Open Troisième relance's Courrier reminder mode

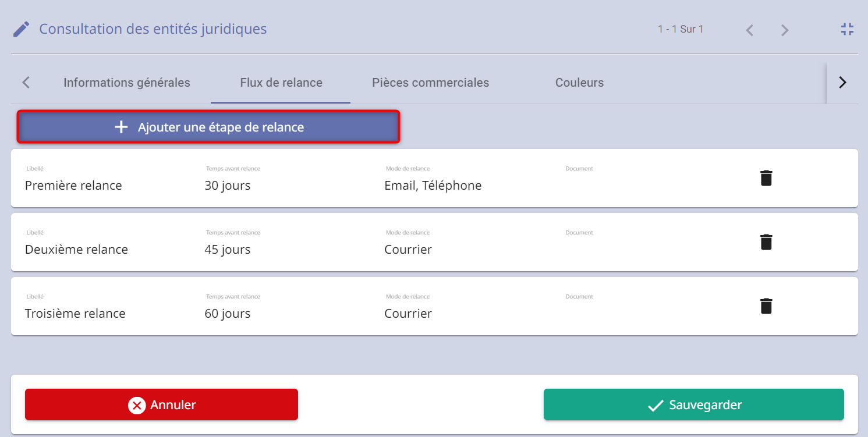click(x=408, y=314)
